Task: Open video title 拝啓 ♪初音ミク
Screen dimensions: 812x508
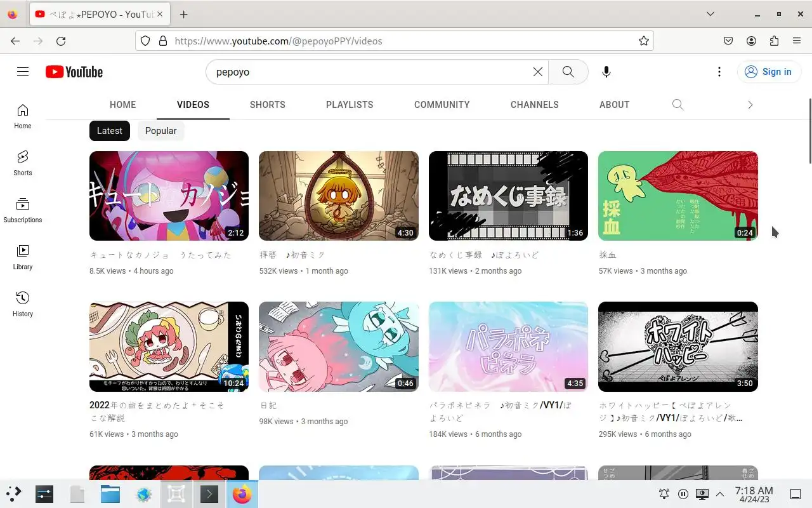Action: pos(292,255)
